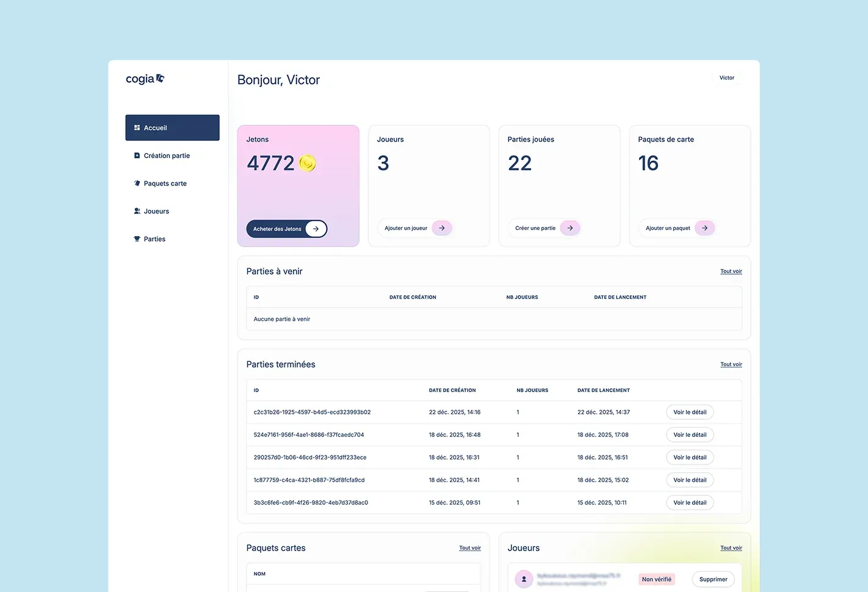Click the Parties jouées count 22
The width and height of the screenshot is (868, 592).
(520, 163)
